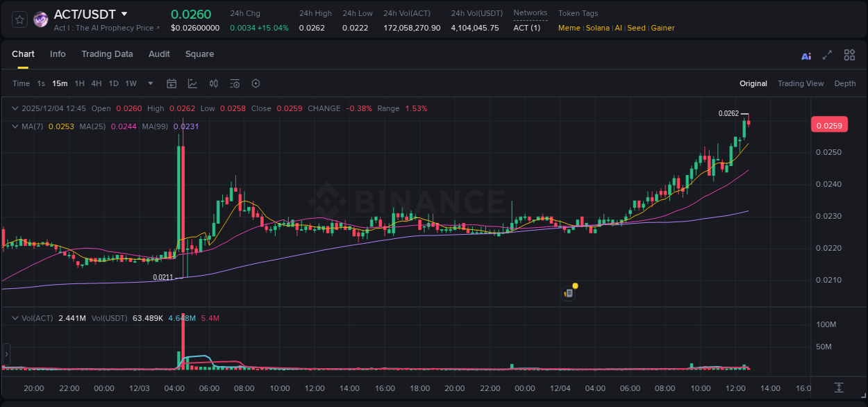Enter fullscreen with the diagonal arrows icon

827,55
